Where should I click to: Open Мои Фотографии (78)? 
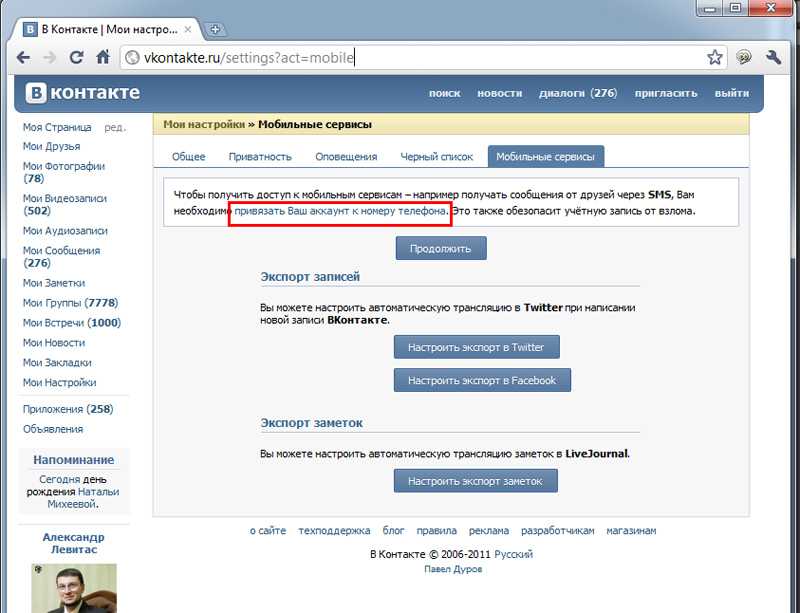64,172
